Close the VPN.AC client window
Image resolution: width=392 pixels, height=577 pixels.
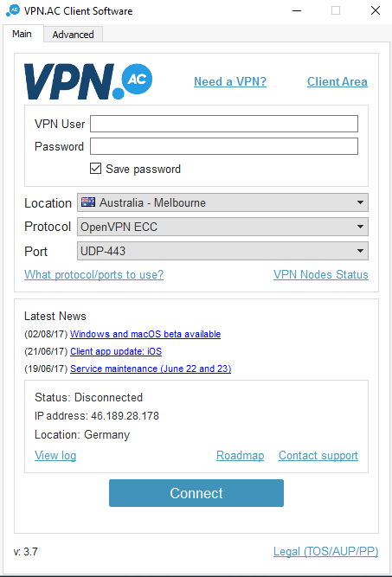(376, 10)
